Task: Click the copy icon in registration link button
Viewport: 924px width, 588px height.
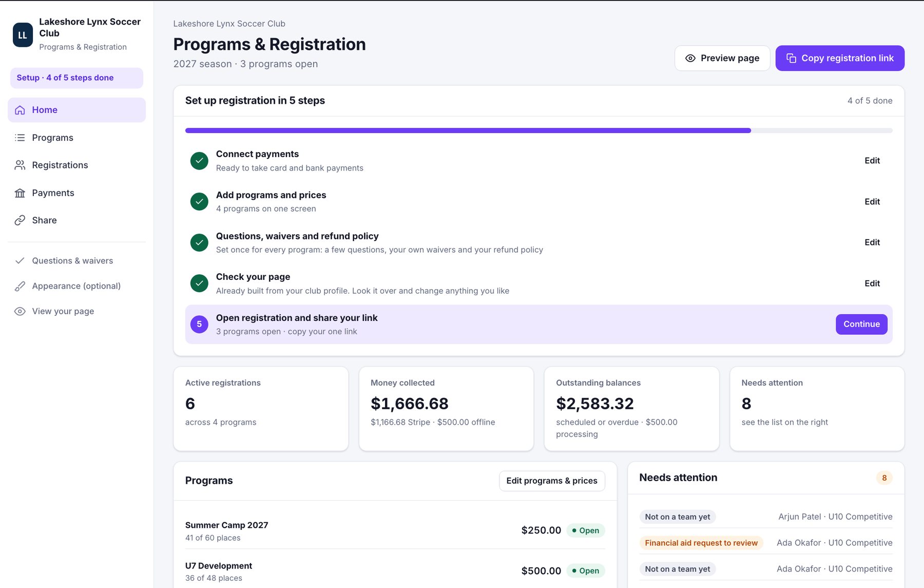Action: 791,58
